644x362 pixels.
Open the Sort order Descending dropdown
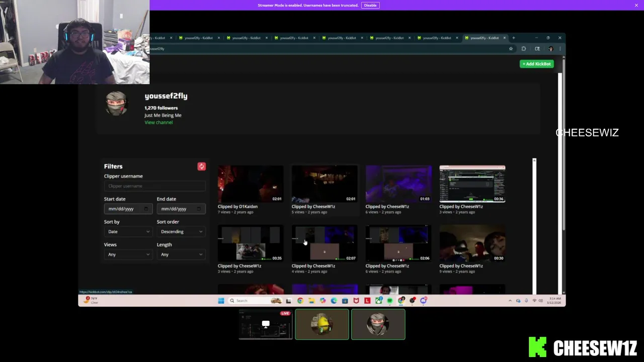point(181,232)
